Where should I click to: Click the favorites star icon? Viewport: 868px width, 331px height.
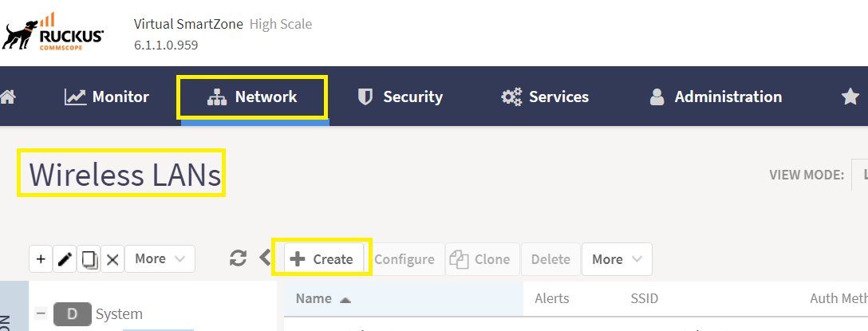(x=850, y=97)
